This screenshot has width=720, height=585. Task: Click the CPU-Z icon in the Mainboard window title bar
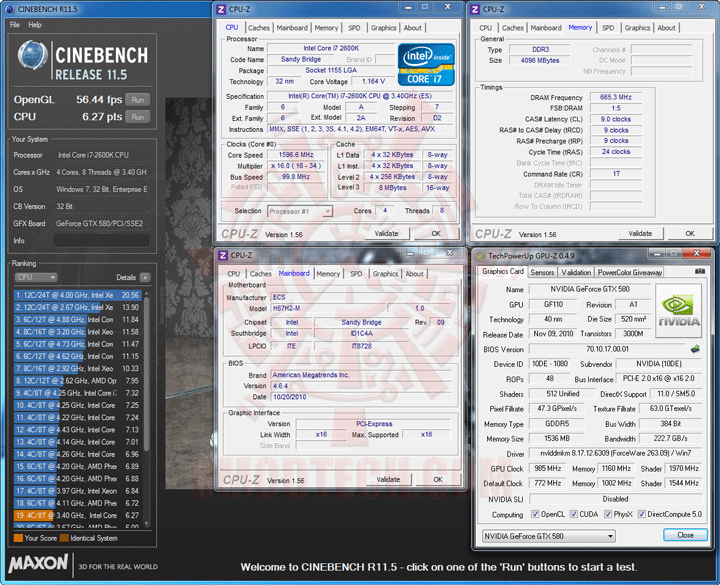click(223, 255)
